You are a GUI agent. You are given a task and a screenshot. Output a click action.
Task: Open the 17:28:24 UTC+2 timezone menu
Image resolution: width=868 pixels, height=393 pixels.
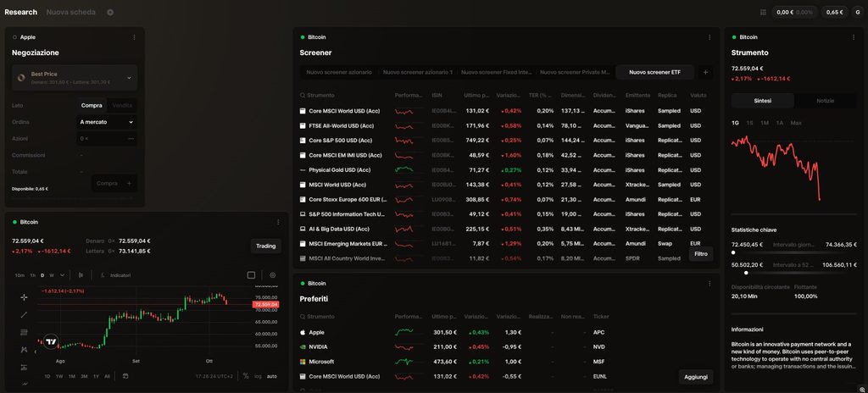[216, 376]
